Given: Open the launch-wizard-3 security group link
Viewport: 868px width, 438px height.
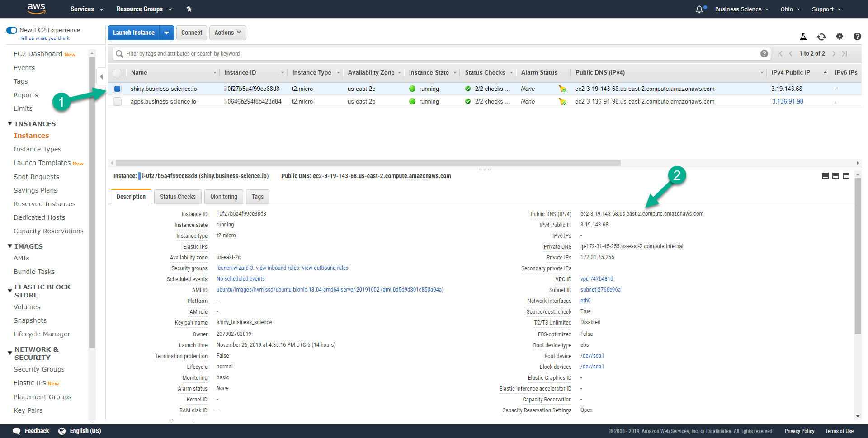Looking at the screenshot, I should [235, 268].
